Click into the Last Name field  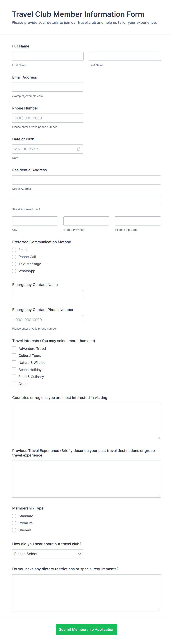tap(125, 56)
